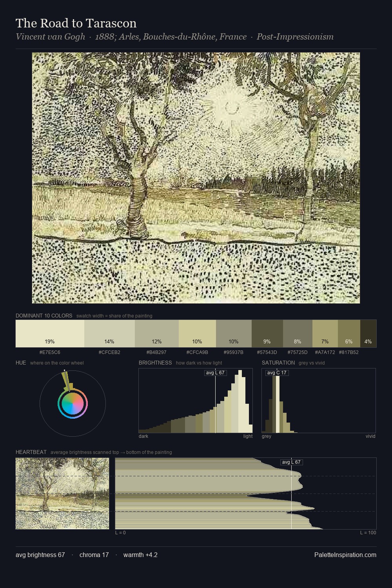The height and width of the screenshot is (588, 392).
Task: Select the #57543D 9% color swatch
Action: click(267, 334)
